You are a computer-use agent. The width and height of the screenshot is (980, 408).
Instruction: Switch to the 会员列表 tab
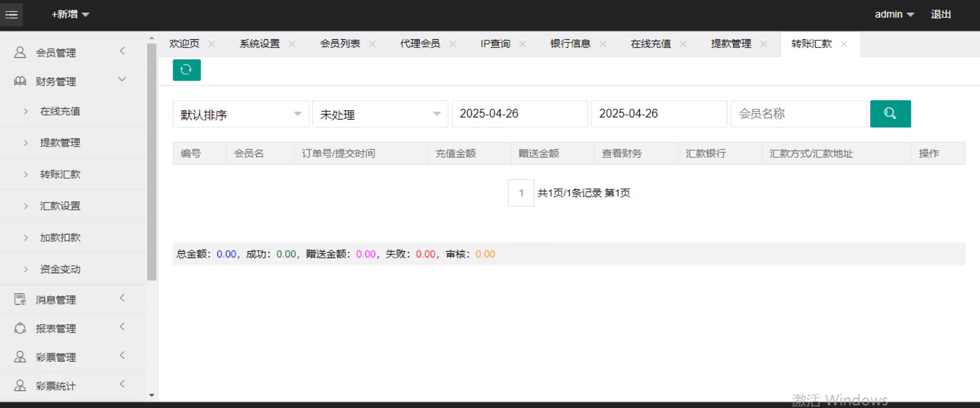point(340,44)
